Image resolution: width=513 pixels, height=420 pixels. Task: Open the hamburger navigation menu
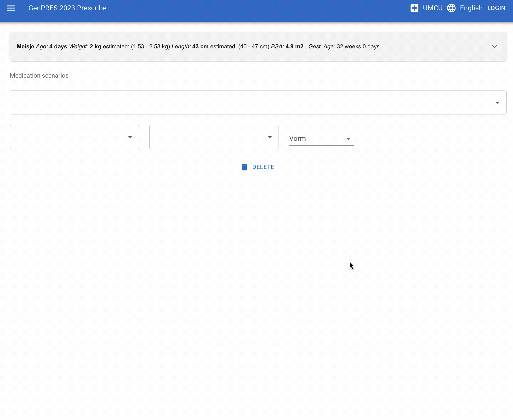coord(11,8)
